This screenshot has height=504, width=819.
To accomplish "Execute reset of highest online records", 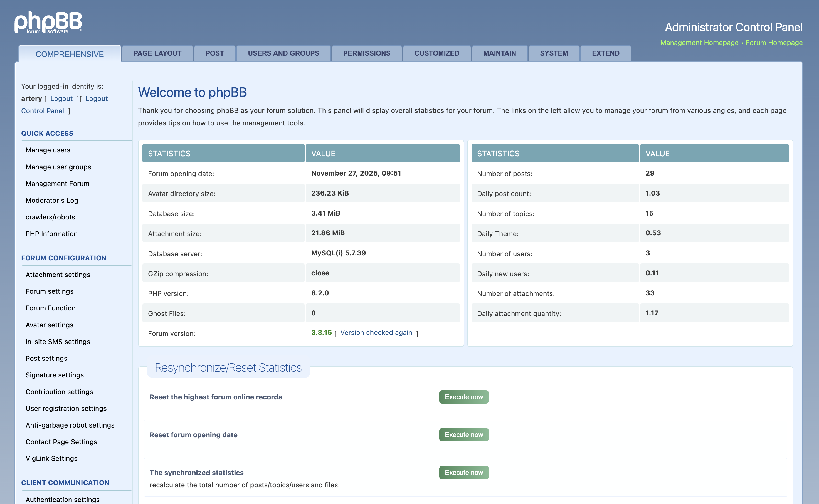I will [x=464, y=397].
